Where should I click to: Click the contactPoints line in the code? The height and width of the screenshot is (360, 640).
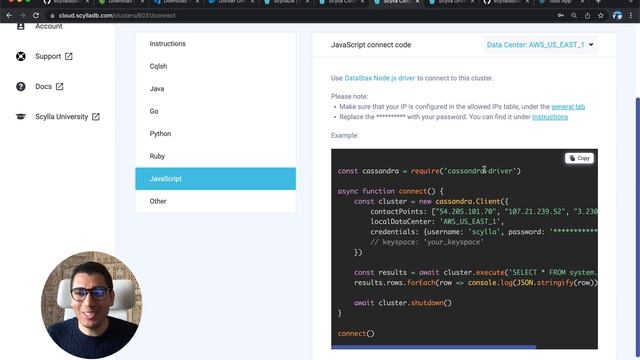pos(484,211)
